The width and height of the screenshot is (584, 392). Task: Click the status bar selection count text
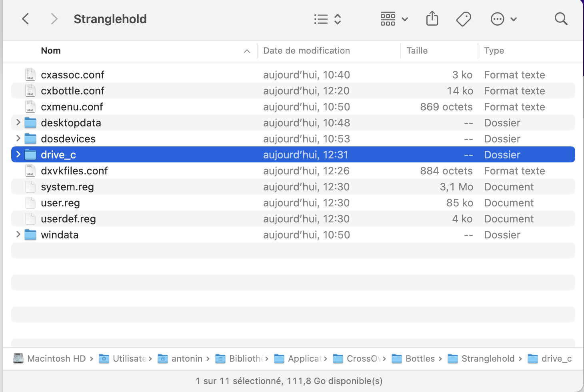pyautogui.click(x=289, y=381)
